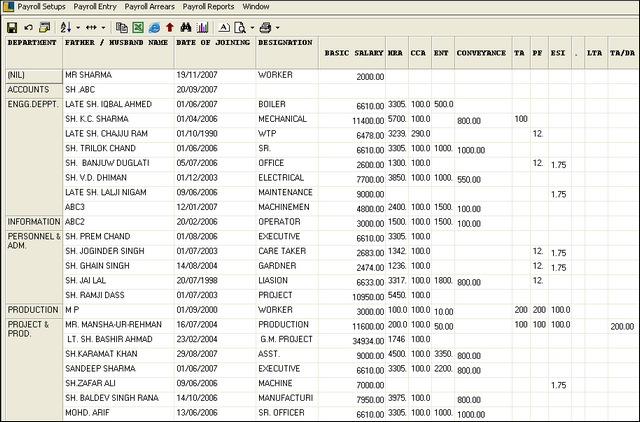Click the ESI column header
Screen dimensions: 640x422
pos(560,53)
